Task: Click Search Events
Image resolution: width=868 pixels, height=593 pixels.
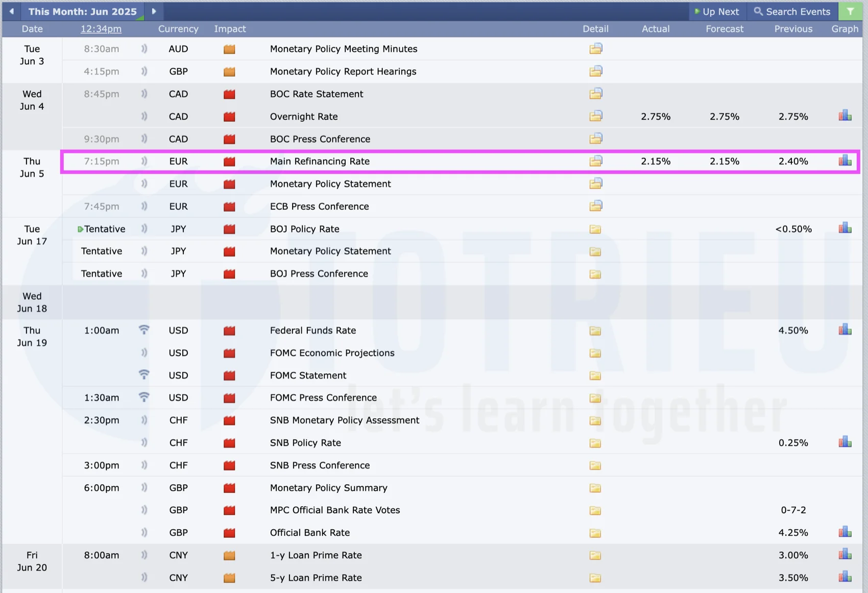Action: [792, 11]
